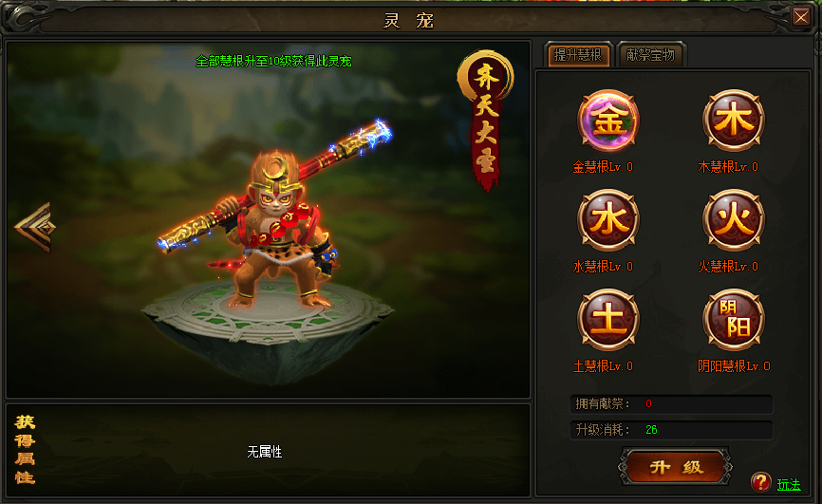
Task: Click the 阴阳慧根Lv.0 label
Action: point(734,366)
